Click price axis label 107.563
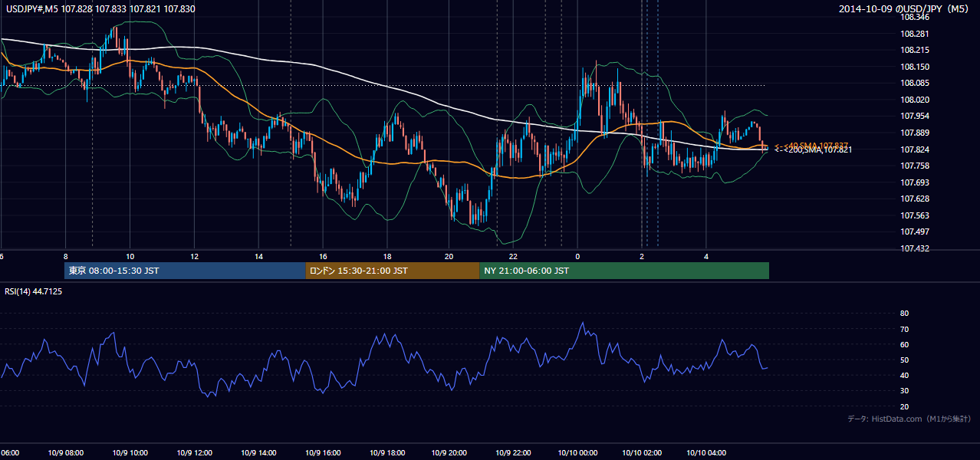The height and width of the screenshot is (460, 980). pyautogui.click(x=915, y=215)
